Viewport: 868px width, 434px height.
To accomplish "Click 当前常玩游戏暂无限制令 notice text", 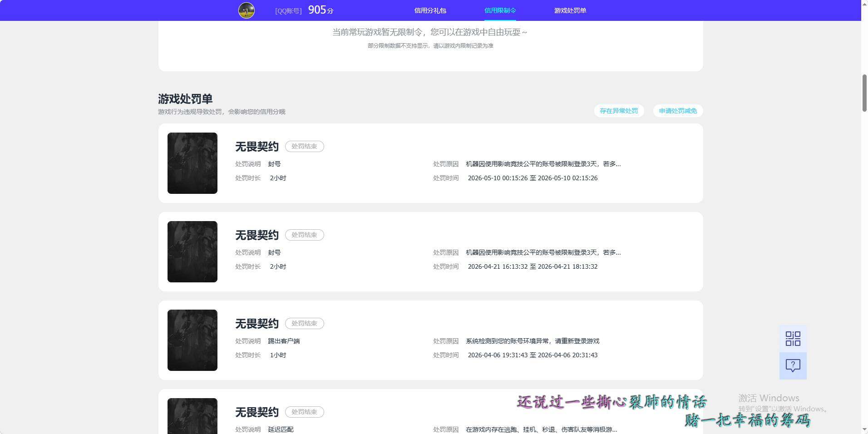I will 430,32.
